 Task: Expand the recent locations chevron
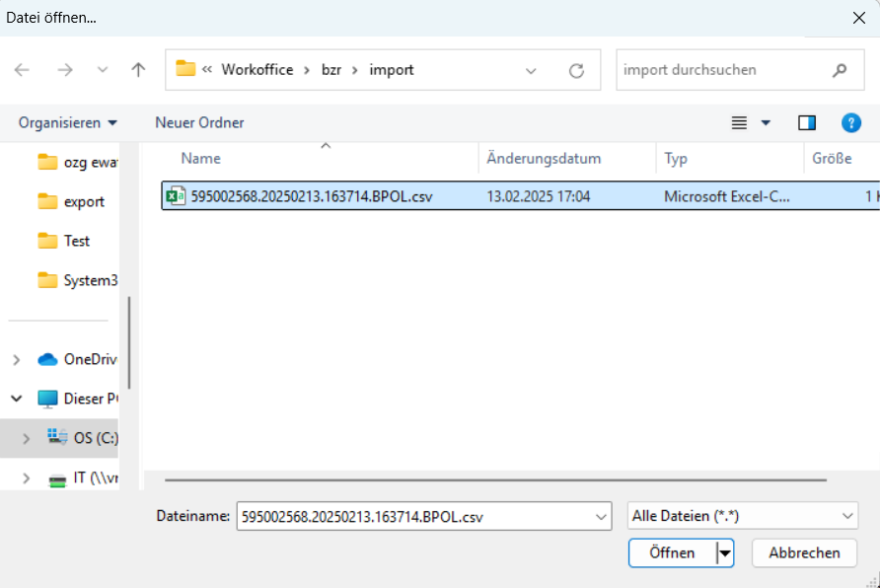tap(103, 70)
